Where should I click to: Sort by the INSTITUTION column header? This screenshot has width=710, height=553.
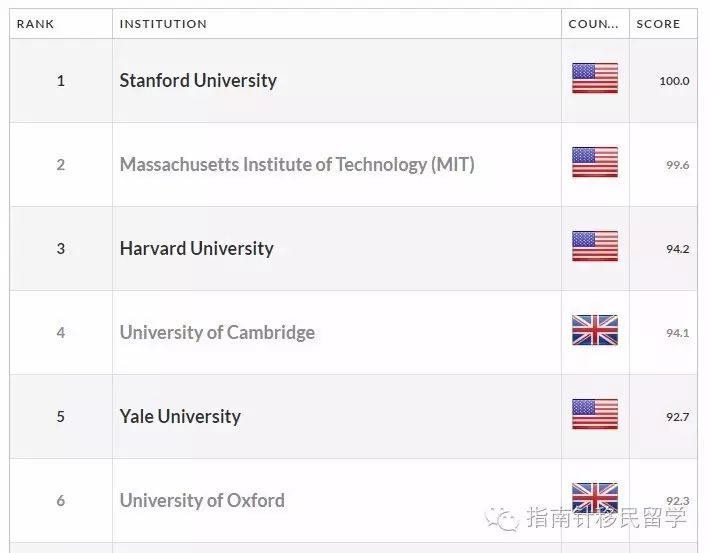(x=163, y=24)
